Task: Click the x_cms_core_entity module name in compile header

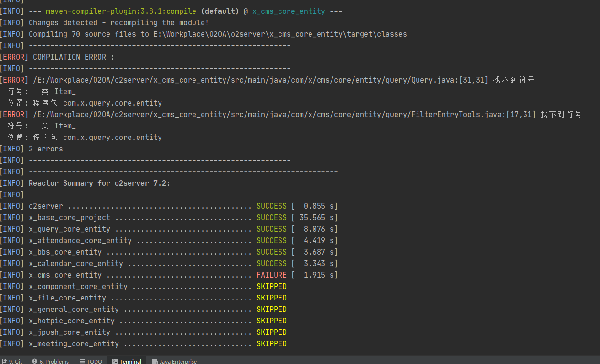Action: (x=289, y=11)
